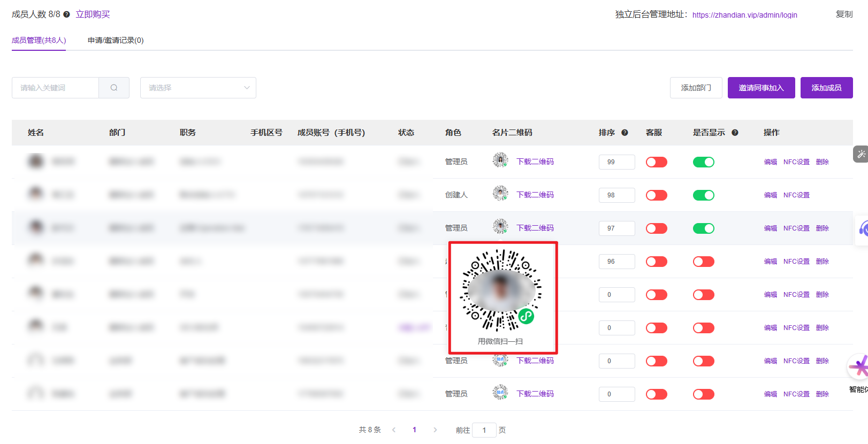
Task: Switch to 申请/邀请记录(0) tab
Action: click(116, 40)
